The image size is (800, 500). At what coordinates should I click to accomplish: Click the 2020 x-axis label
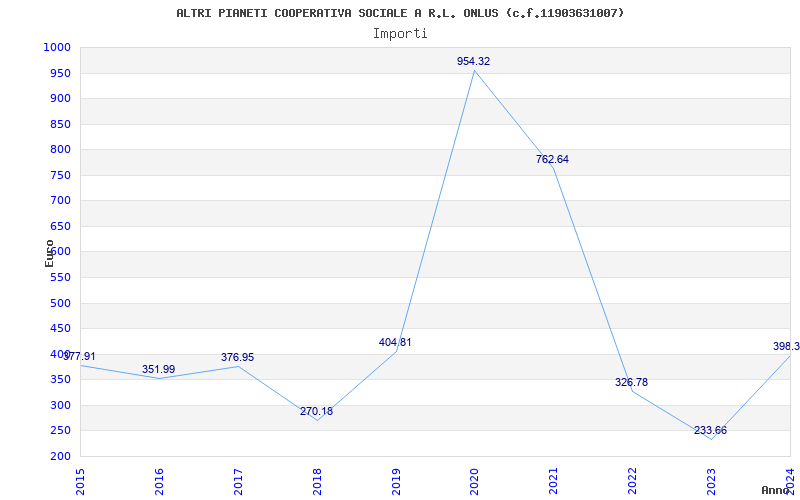pos(474,481)
